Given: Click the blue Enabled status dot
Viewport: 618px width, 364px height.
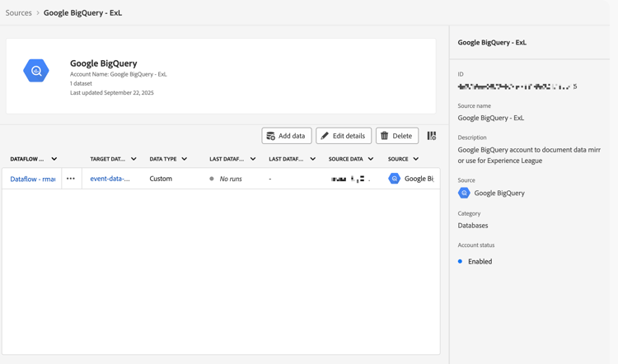Looking at the screenshot, I should (461, 261).
